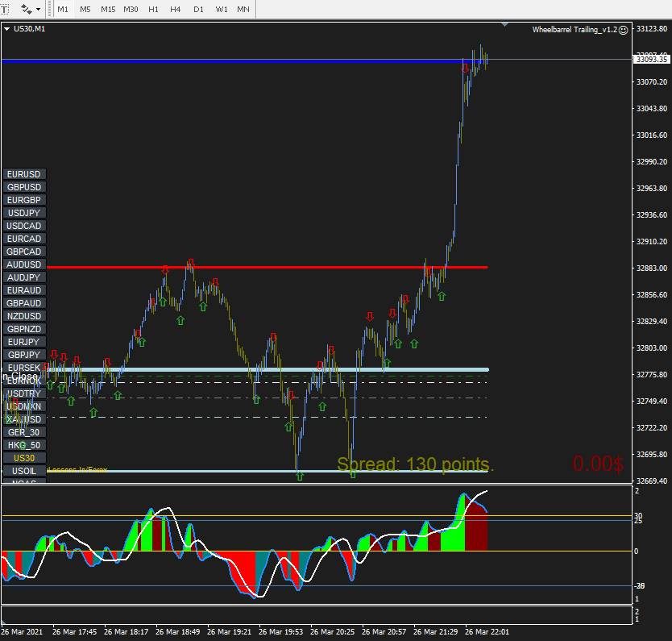Select the blue horizontal price line
This screenshot has height=641, width=672.
pos(231,62)
